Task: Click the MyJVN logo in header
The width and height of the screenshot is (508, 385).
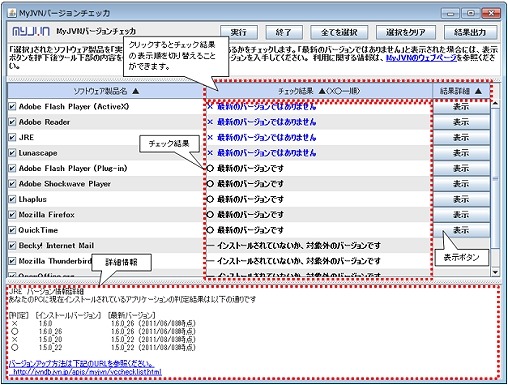Action: coord(31,31)
